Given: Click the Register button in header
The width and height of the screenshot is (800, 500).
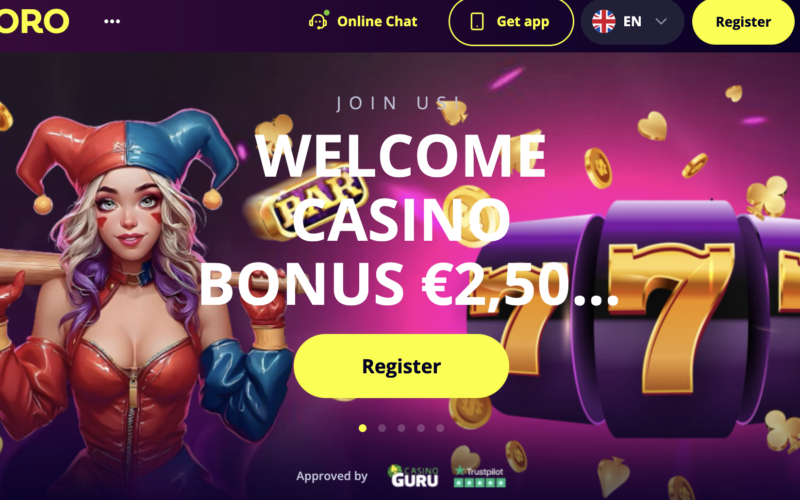Looking at the screenshot, I should point(743,22).
